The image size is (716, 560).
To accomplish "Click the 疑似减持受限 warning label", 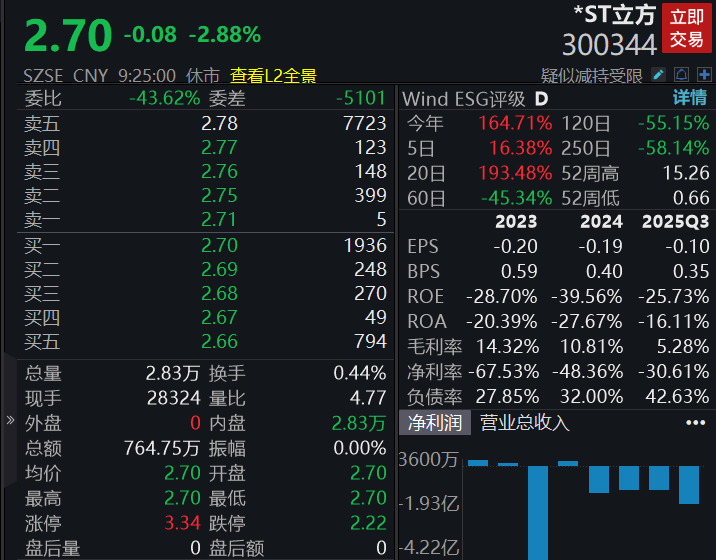I will 593,75.
